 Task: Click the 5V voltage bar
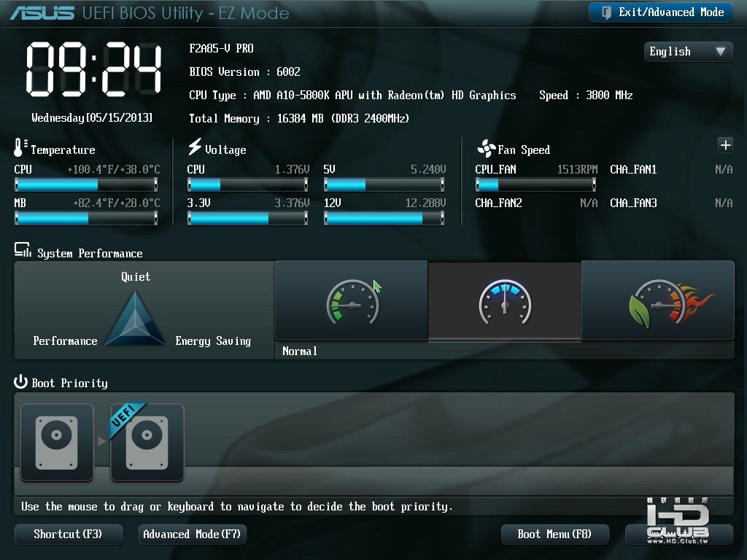[384, 184]
